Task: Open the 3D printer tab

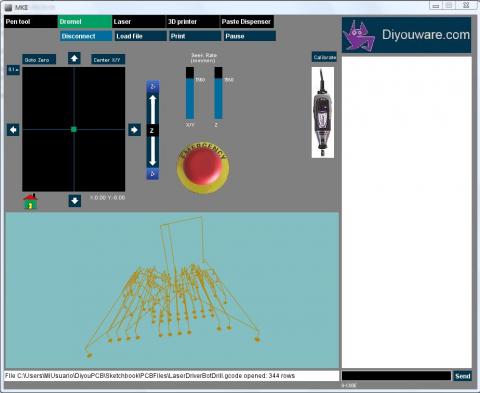Action: [193, 22]
